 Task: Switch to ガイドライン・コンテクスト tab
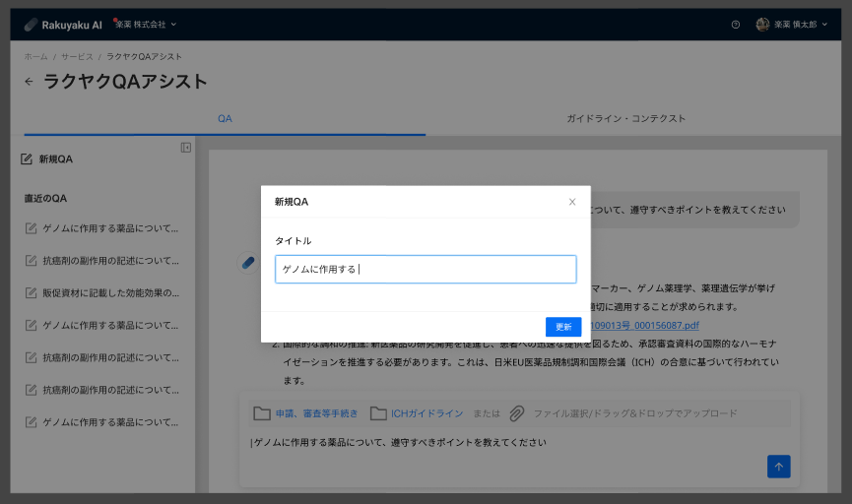[626, 118]
